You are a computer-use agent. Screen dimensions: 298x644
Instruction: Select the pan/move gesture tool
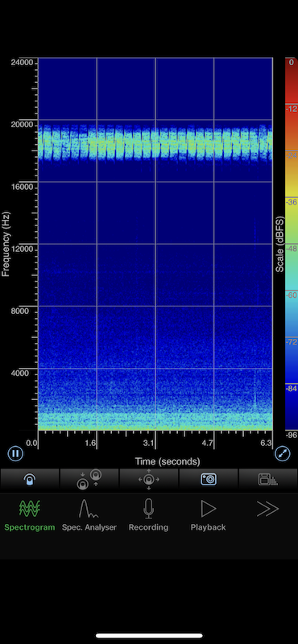coord(149,479)
